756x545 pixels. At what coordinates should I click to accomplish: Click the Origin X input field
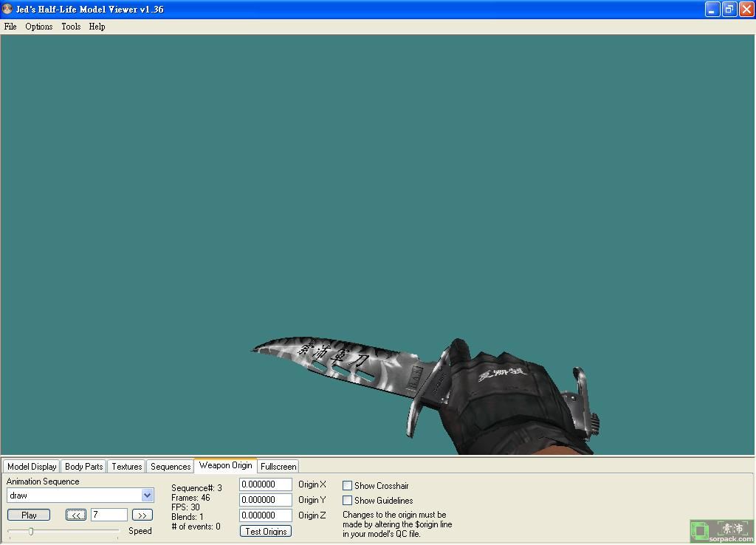coord(265,484)
